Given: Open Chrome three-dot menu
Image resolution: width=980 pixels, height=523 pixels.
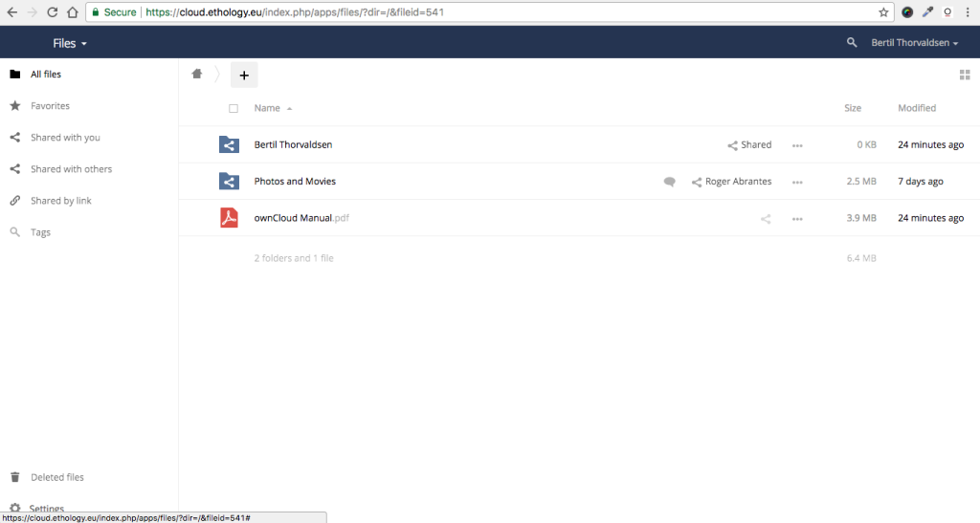Looking at the screenshot, I should click(968, 11).
